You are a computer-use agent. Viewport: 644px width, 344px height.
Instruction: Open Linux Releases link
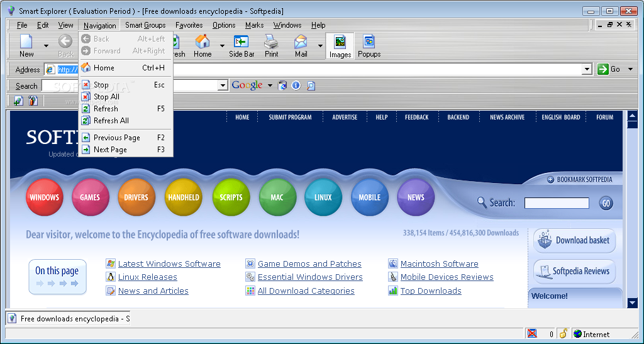click(147, 277)
